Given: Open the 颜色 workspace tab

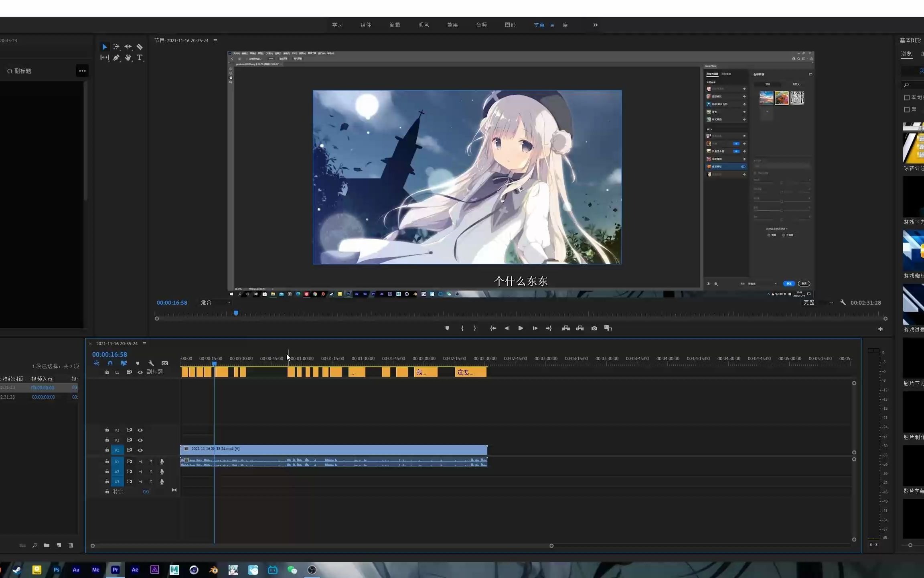Looking at the screenshot, I should pos(423,25).
